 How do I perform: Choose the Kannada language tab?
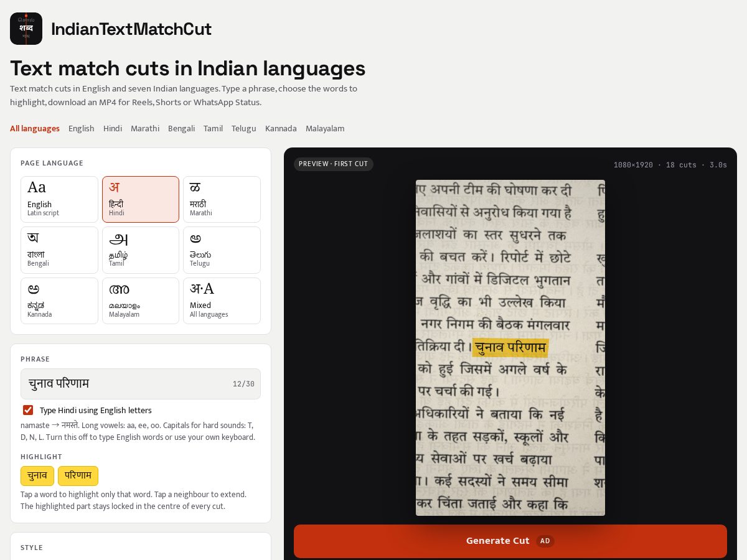[x=281, y=129]
